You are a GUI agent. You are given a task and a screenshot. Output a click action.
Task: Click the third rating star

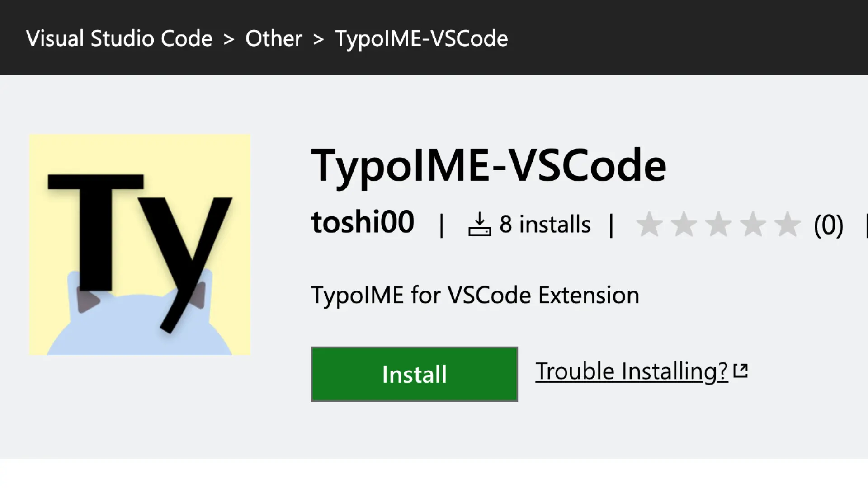coord(718,224)
